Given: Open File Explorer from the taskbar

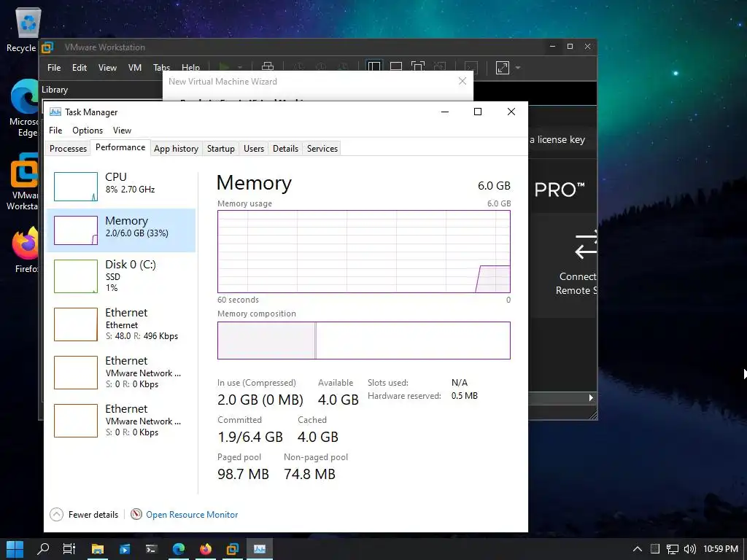Looking at the screenshot, I should click(97, 549).
